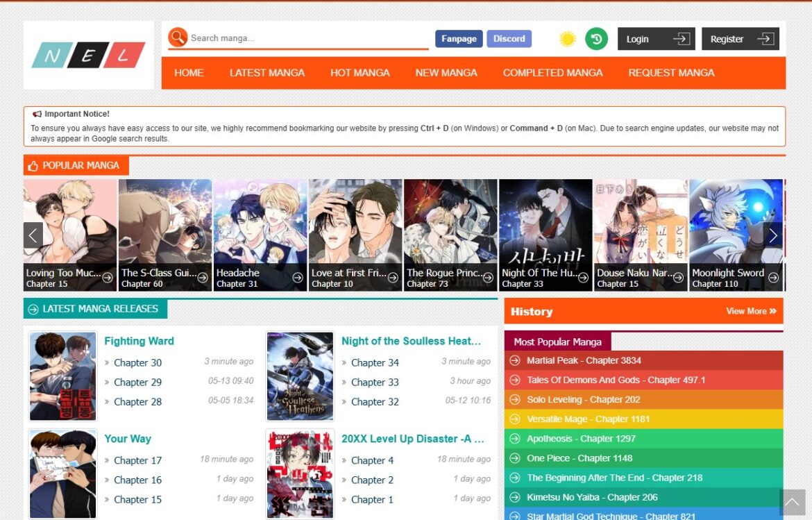Open Night Of The Hu... popular card

(545, 235)
